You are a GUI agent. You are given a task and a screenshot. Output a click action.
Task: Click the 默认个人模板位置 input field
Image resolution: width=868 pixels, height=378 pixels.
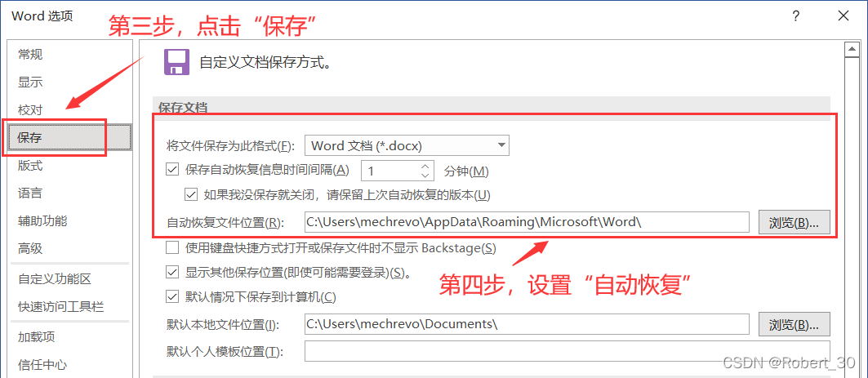[567, 351]
